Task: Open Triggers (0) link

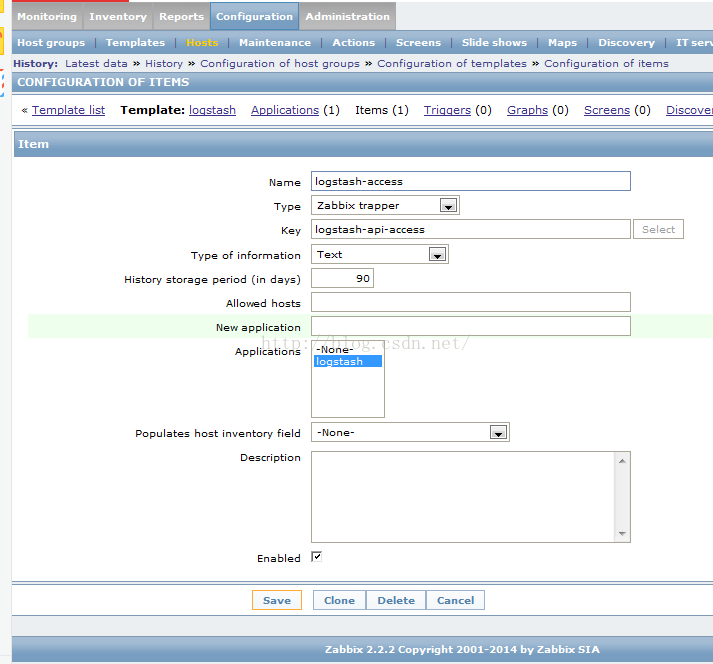Action: tap(447, 110)
